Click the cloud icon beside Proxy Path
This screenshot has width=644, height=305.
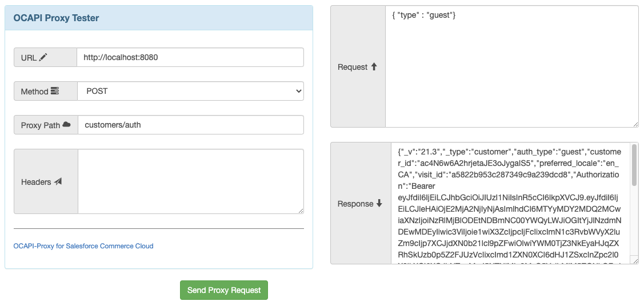pos(66,125)
